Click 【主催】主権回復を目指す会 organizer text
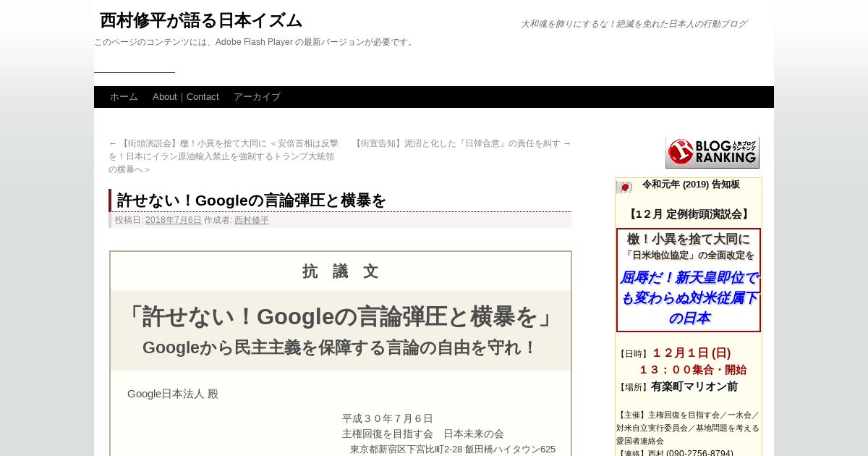868x456 pixels. pyautogui.click(x=688, y=428)
